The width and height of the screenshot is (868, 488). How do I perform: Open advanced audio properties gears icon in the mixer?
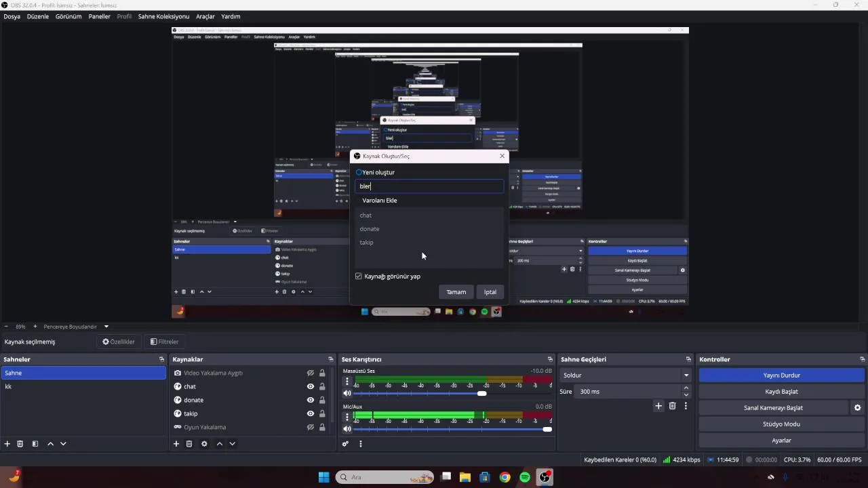pos(345,444)
